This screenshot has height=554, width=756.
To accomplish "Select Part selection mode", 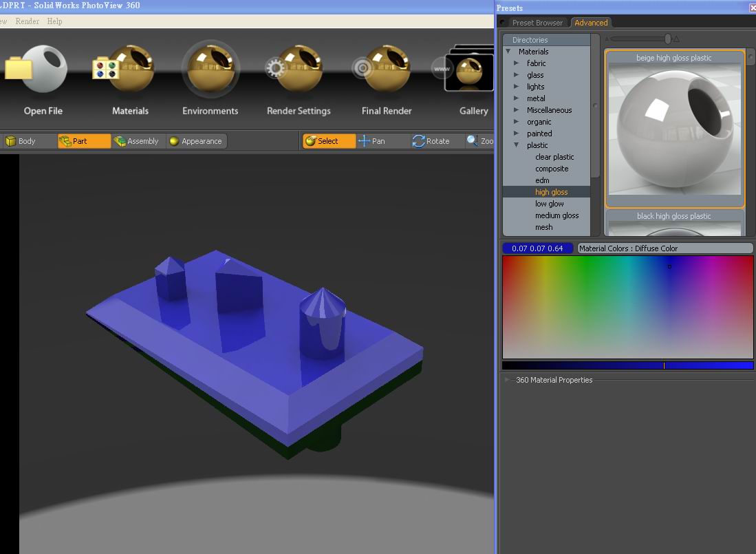I will click(85, 141).
